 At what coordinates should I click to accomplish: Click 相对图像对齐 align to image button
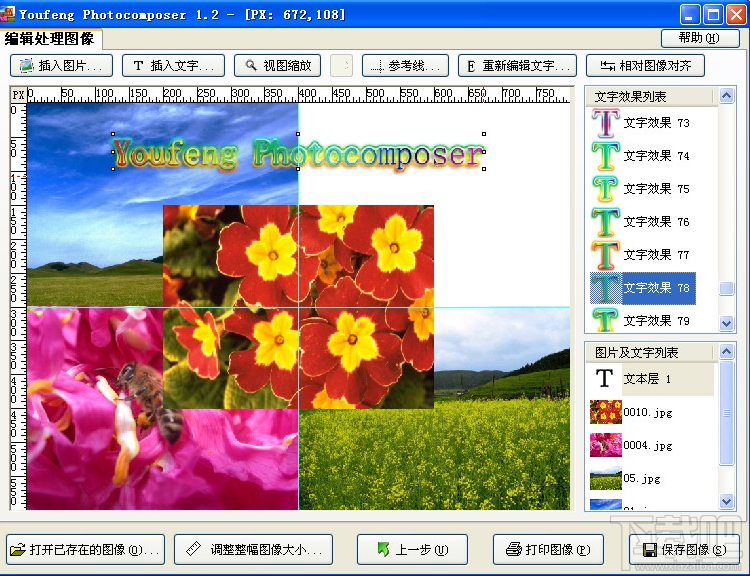pyautogui.click(x=645, y=66)
